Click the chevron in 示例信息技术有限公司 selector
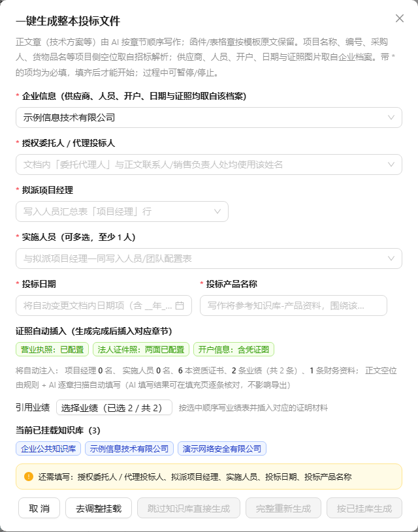The image size is (418, 532). click(391, 117)
